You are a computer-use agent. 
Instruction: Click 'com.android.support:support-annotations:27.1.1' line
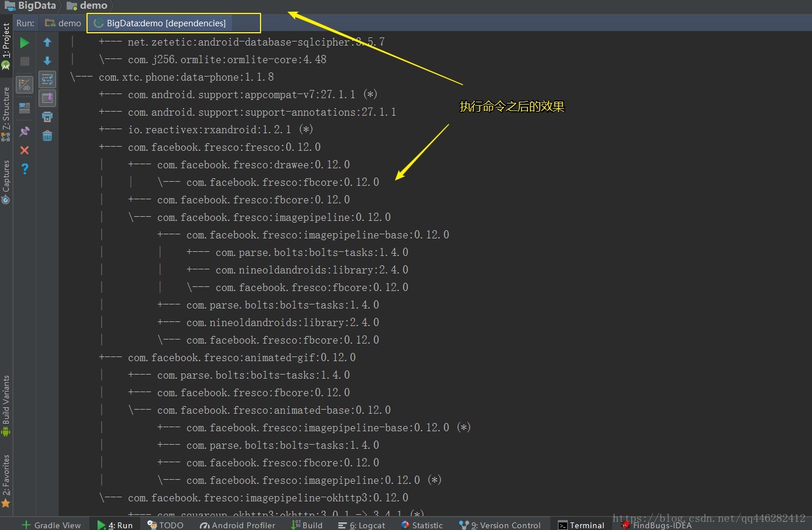click(262, 112)
